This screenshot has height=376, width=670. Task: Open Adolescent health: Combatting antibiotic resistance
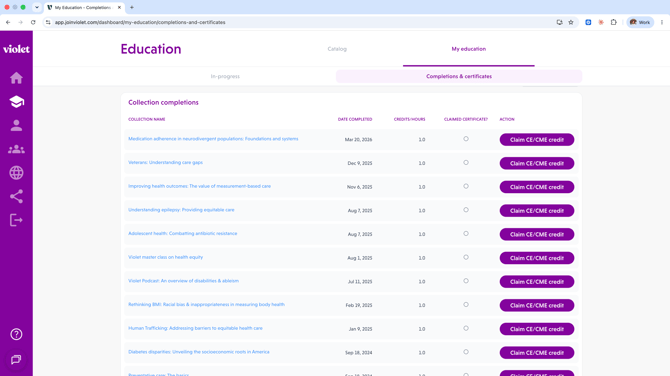[182, 234]
